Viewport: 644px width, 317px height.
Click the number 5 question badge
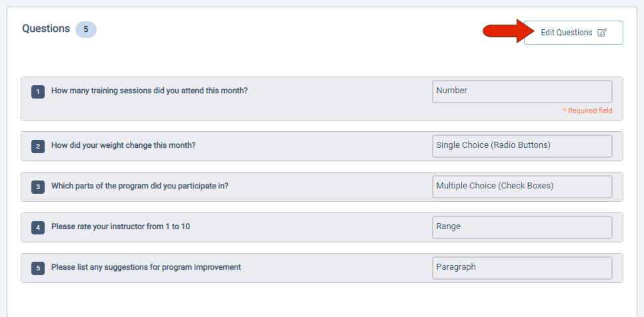click(x=38, y=268)
